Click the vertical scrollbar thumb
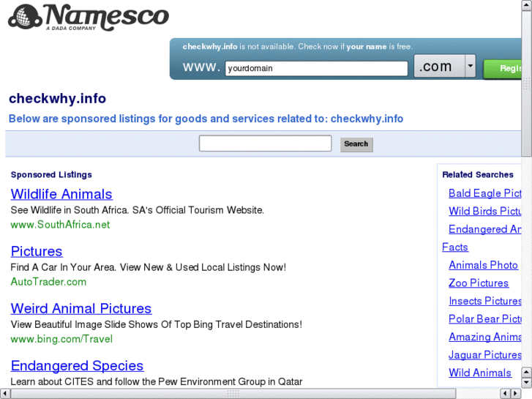 (x=527, y=83)
